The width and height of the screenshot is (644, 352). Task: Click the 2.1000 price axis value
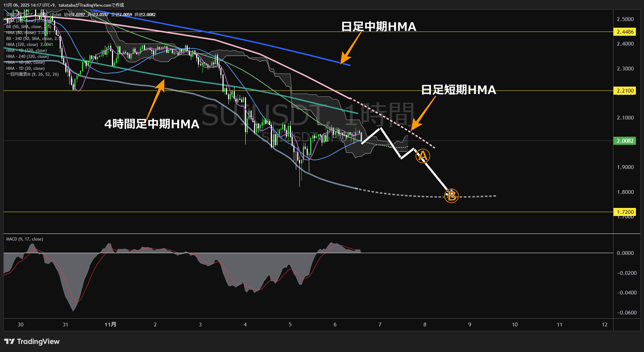625,118
